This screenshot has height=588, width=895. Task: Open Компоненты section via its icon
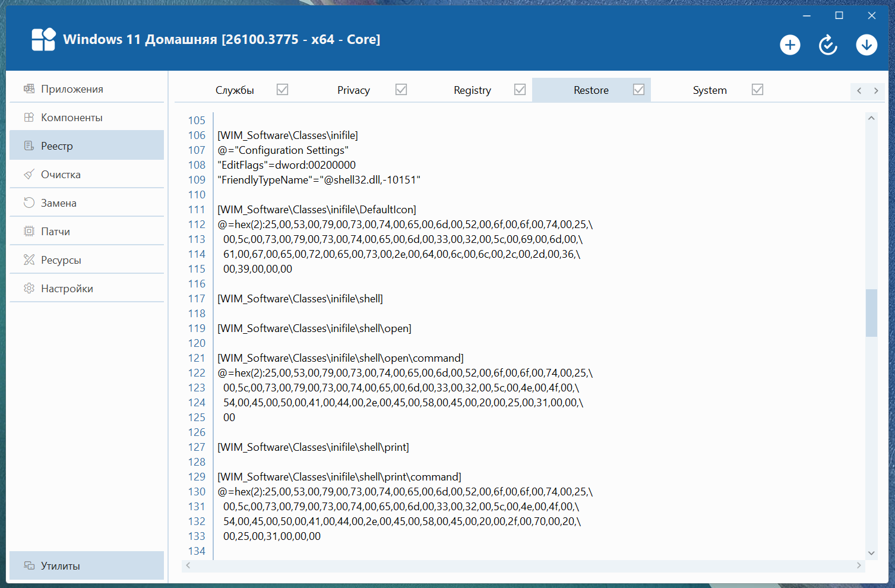tap(29, 118)
